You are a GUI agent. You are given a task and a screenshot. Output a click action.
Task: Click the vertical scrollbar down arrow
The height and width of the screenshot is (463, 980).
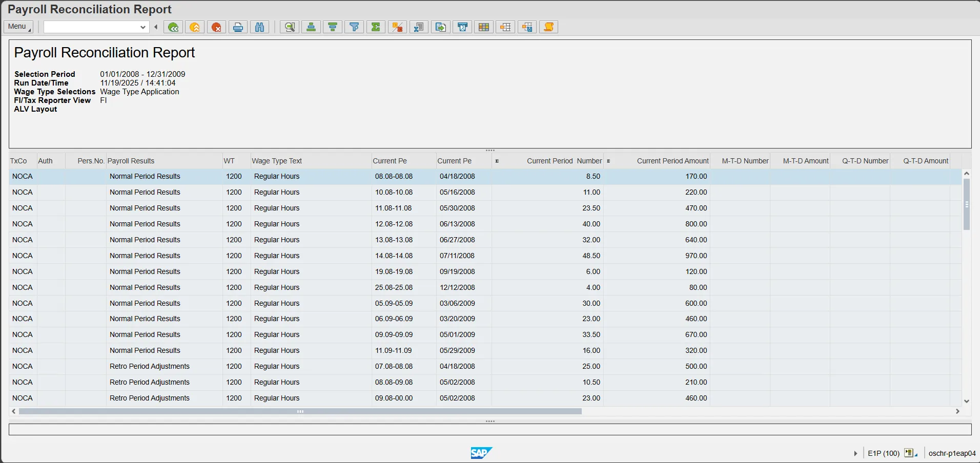point(967,402)
